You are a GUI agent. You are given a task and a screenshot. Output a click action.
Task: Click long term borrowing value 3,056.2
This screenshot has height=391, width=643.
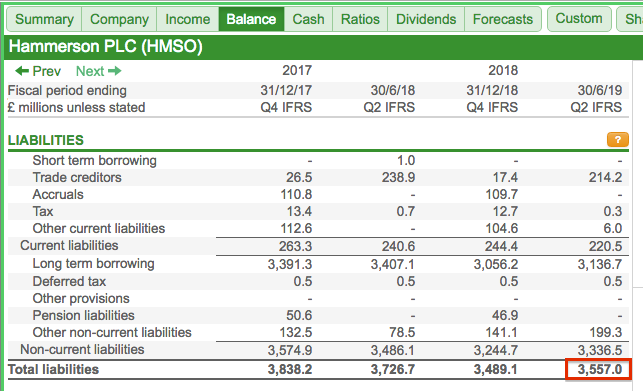coord(496,265)
